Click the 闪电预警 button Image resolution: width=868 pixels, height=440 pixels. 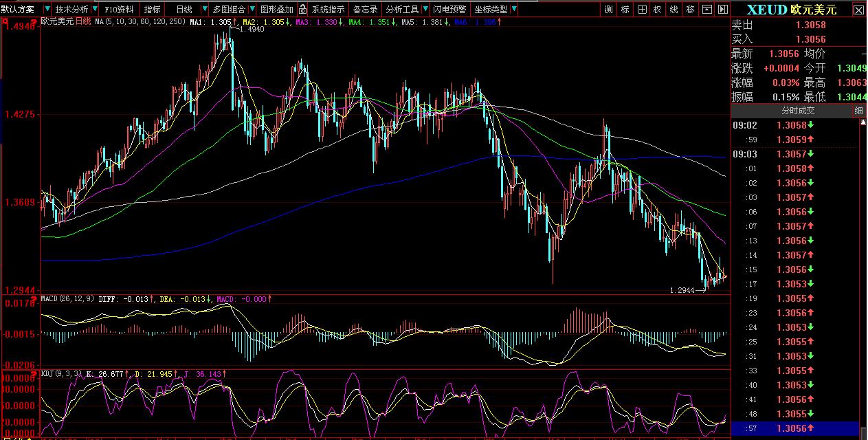click(x=449, y=9)
